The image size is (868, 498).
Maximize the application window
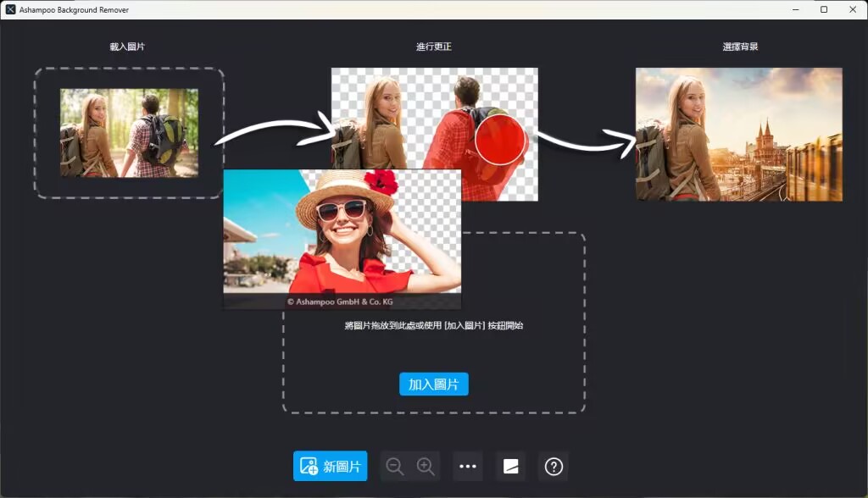824,9
